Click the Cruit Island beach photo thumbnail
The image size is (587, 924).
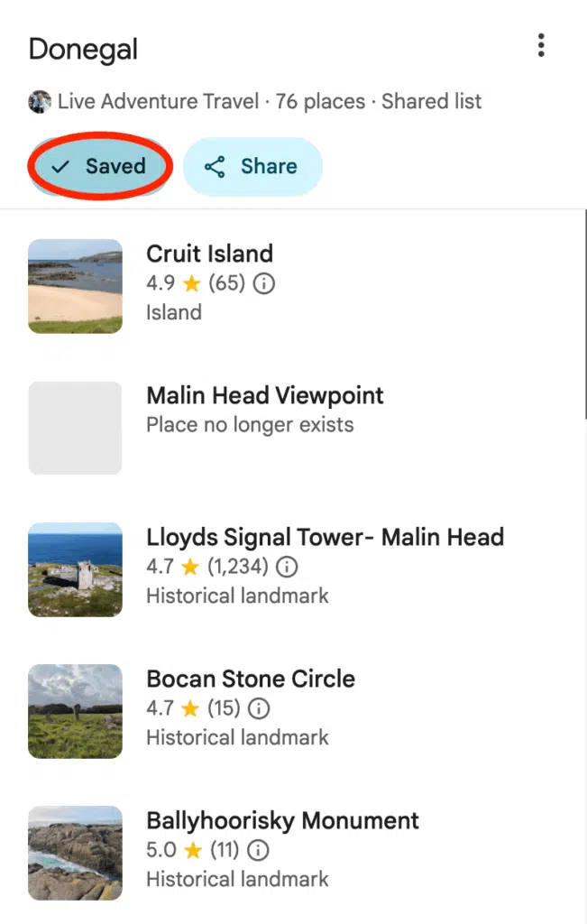pyautogui.click(x=75, y=286)
